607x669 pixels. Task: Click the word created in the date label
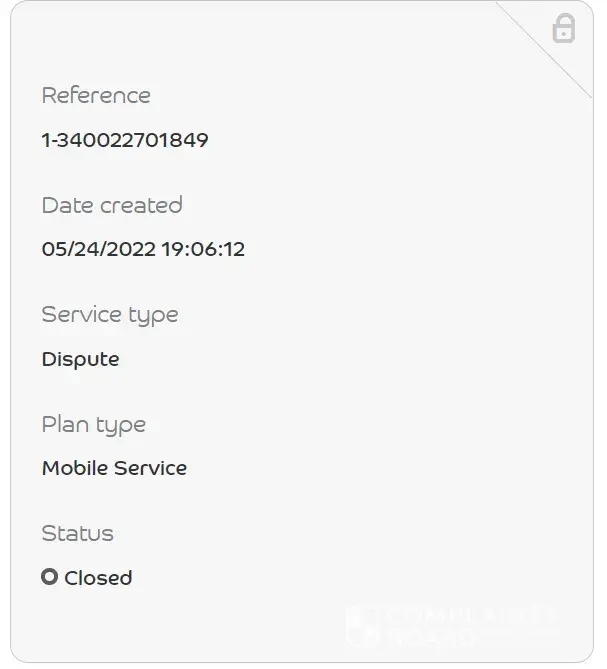coord(140,206)
